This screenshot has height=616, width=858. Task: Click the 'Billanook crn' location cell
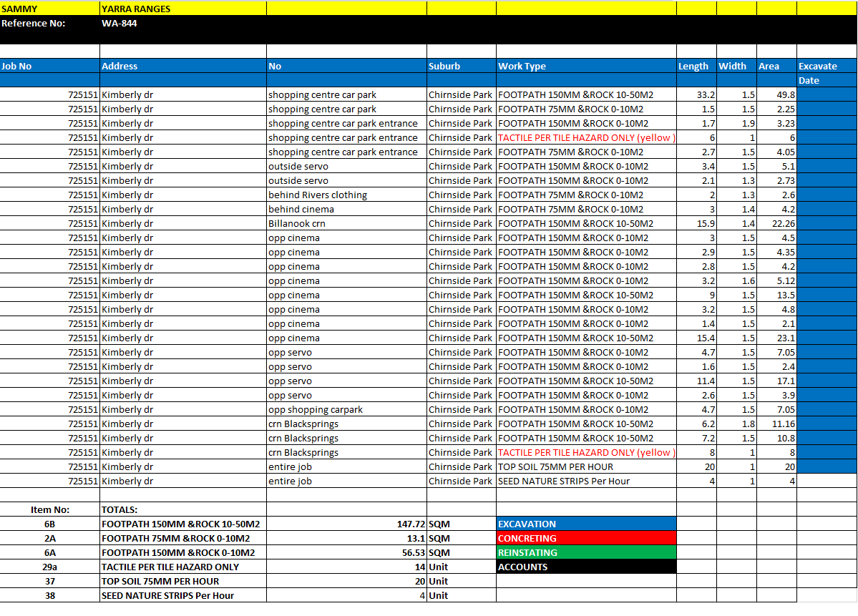tap(346, 223)
